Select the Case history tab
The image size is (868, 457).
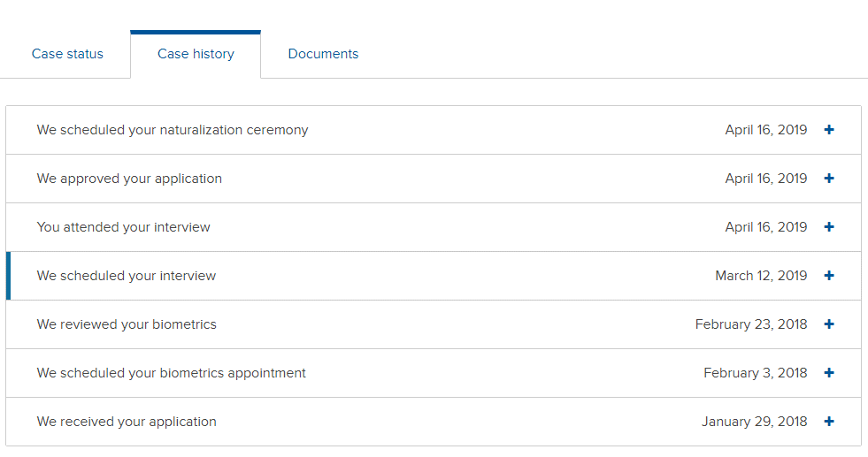[196, 54]
